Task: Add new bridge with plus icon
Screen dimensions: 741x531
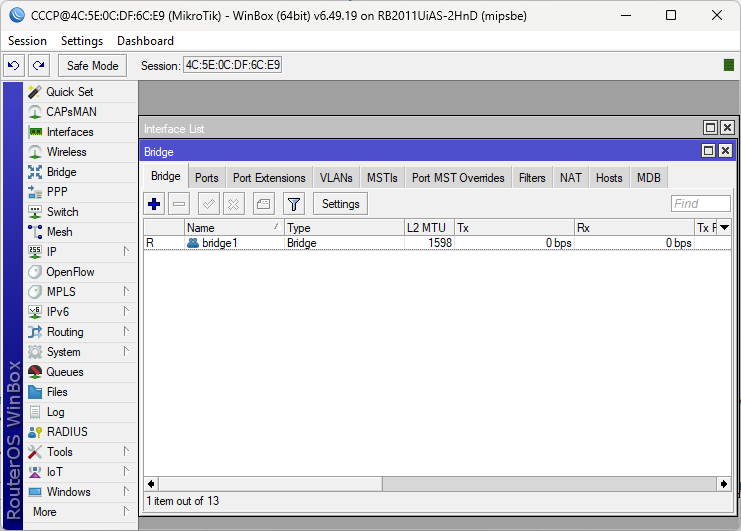Action: [154, 204]
